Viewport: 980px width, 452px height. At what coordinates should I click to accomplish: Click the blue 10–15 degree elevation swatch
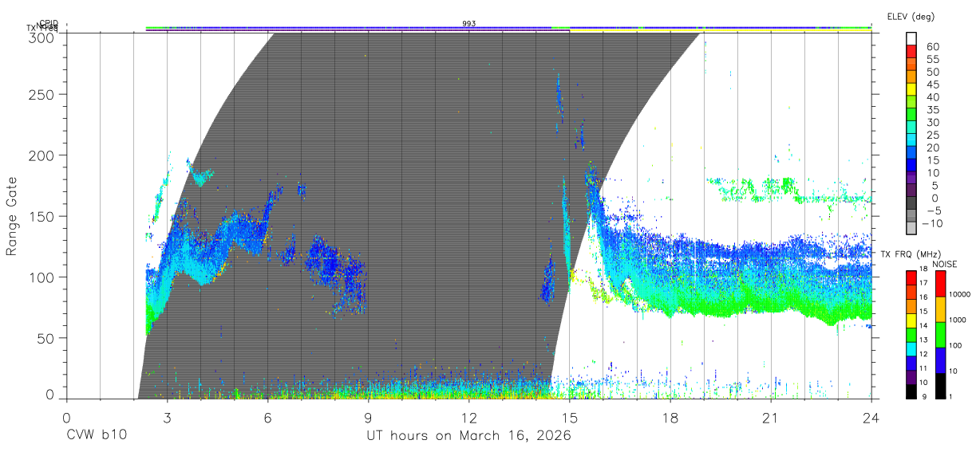coord(911,166)
